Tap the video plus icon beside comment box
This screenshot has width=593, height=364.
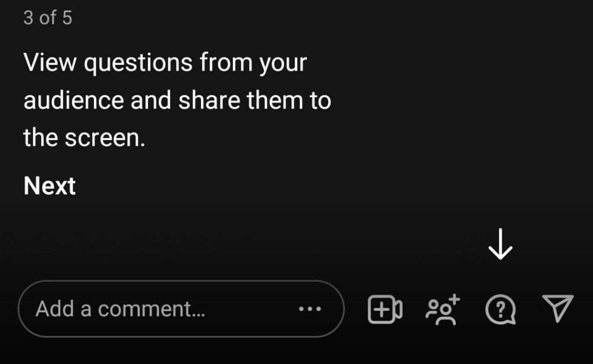click(385, 310)
